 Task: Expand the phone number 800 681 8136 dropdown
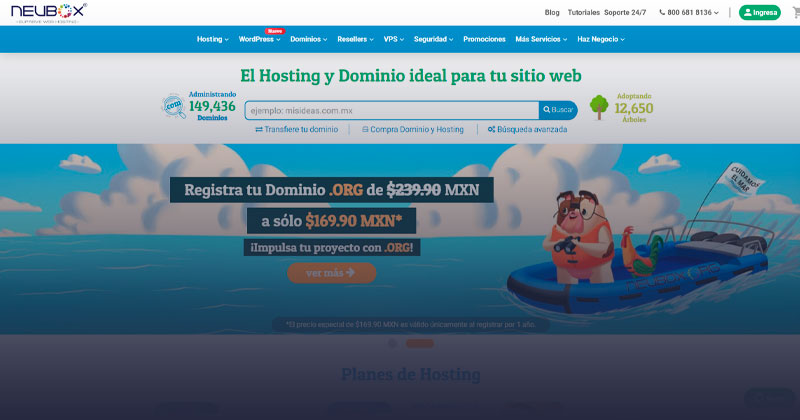[689, 12]
